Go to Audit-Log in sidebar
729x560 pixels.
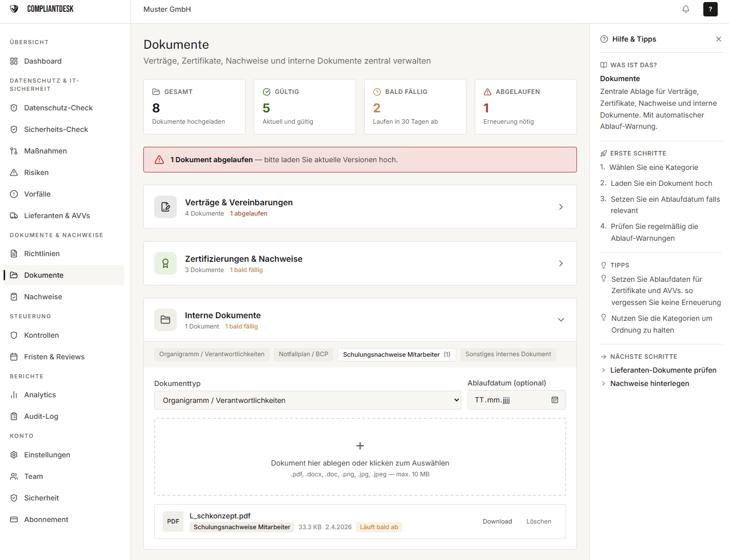(41, 416)
